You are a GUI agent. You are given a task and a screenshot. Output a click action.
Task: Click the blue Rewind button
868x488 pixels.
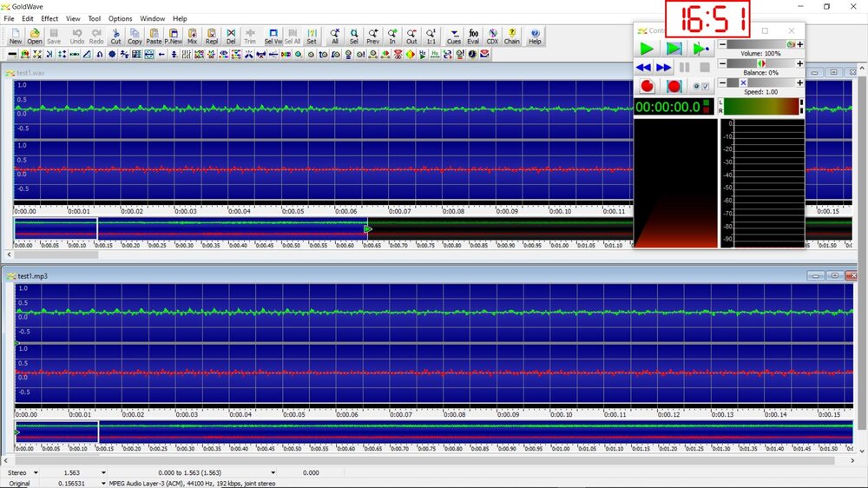pos(643,67)
